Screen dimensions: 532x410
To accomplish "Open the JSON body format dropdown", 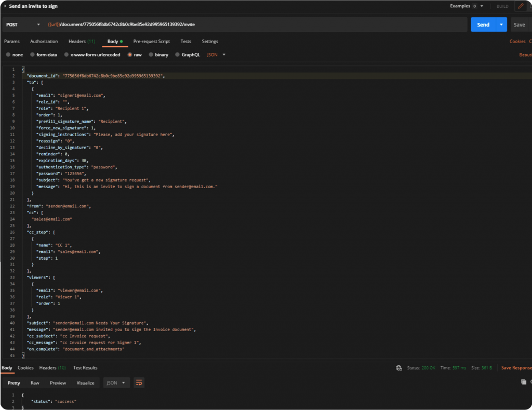I will 216,55.
